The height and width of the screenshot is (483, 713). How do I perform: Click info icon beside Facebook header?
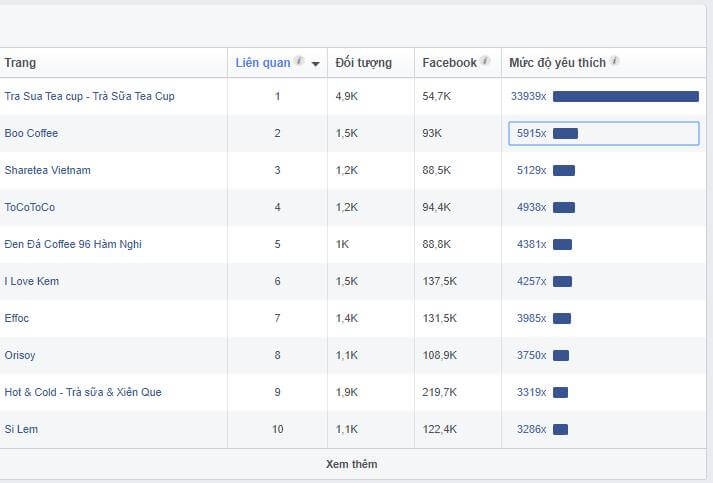[x=485, y=60]
